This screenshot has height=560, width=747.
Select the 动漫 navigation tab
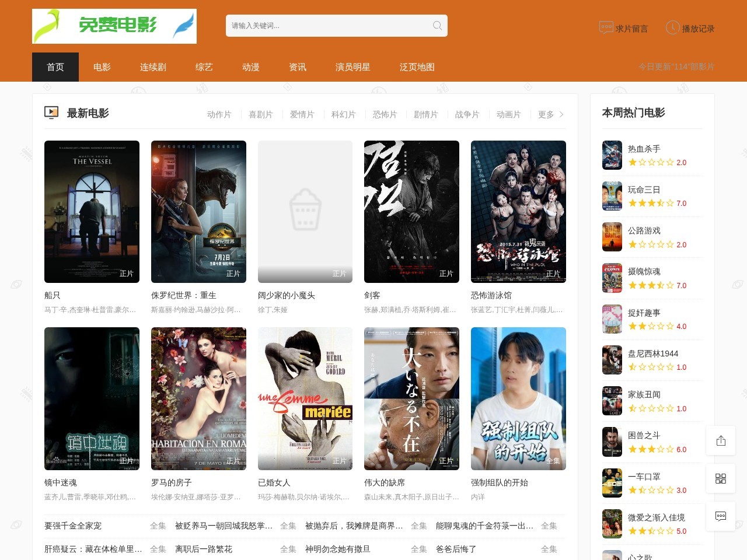251,67
